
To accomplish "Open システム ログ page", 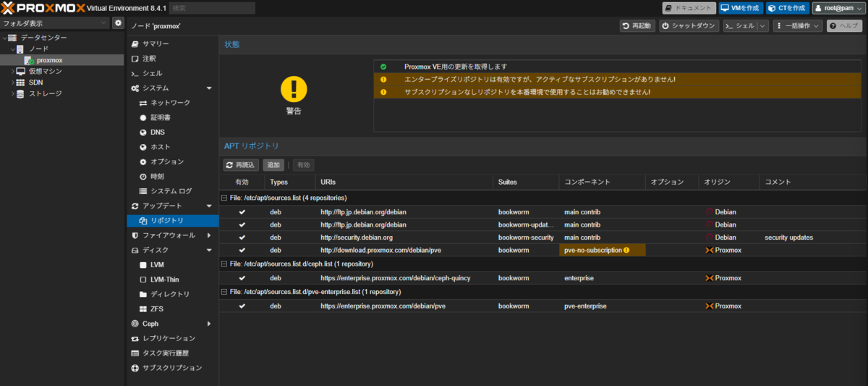I will tap(171, 191).
